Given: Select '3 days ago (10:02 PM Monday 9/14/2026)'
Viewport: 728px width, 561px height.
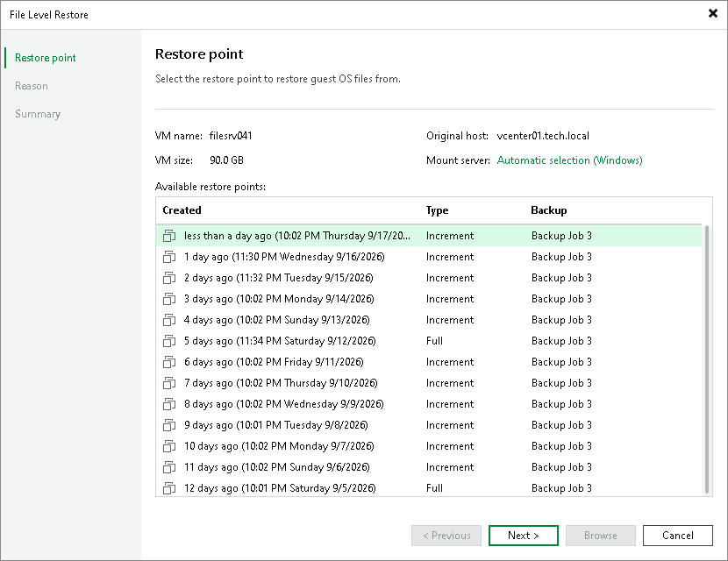Looking at the screenshot, I should (x=429, y=299).
